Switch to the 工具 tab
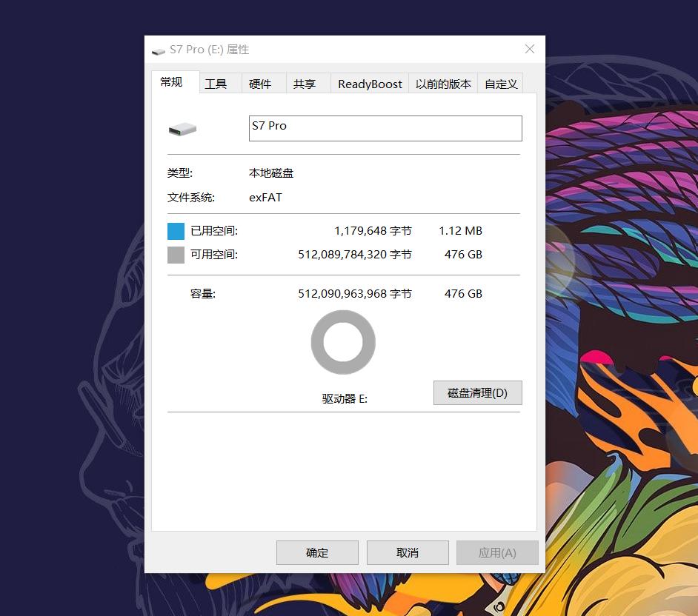This screenshot has width=698, height=616. 217,84
